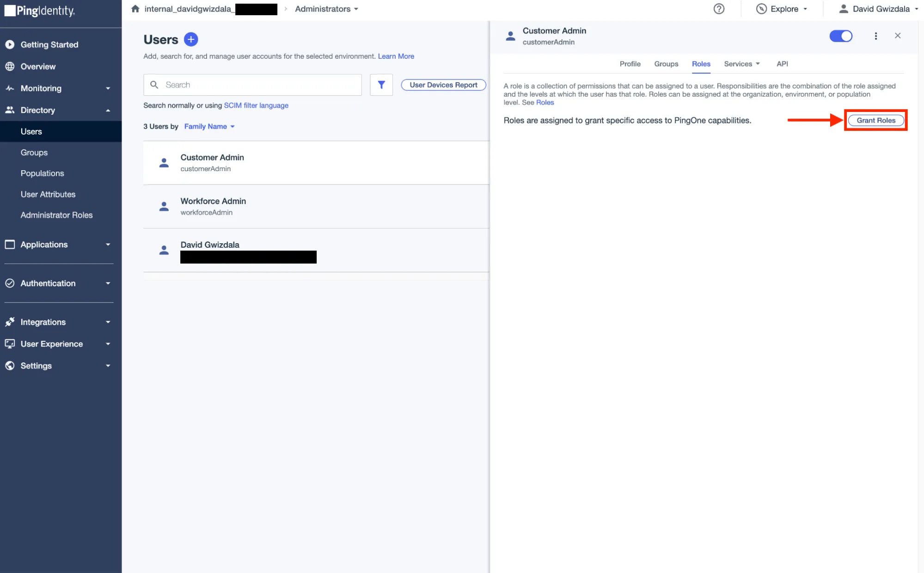Open the help question mark icon
The width and height of the screenshot is (924, 573).
tap(719, 9)
